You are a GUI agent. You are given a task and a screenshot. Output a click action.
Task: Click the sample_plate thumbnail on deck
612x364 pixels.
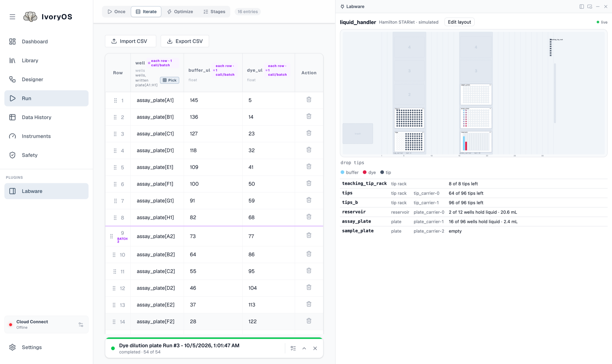(x=476, y=94)
